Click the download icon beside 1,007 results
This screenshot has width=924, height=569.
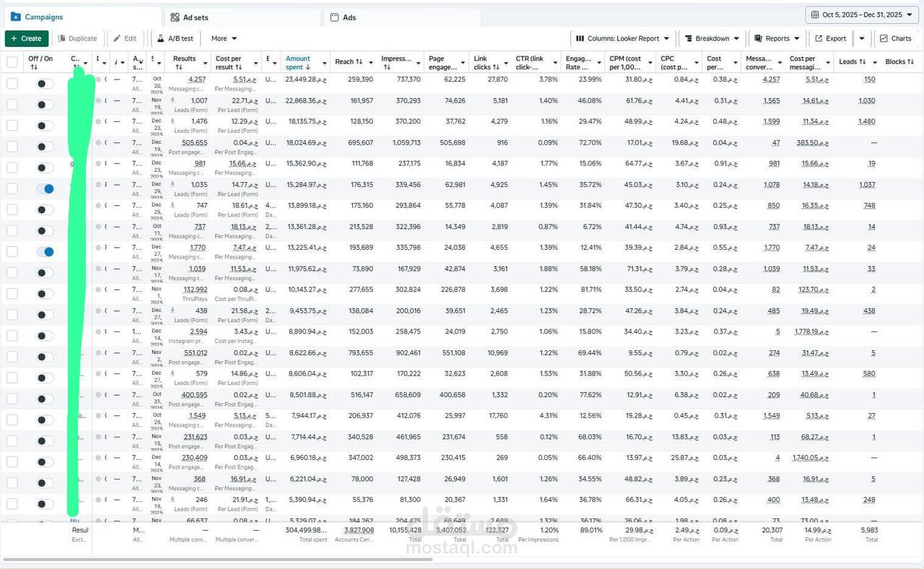[173, 100]
